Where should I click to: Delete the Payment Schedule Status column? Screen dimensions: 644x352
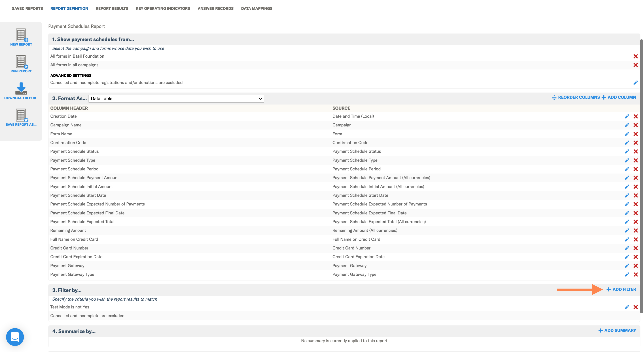click(x=636, y=151)
